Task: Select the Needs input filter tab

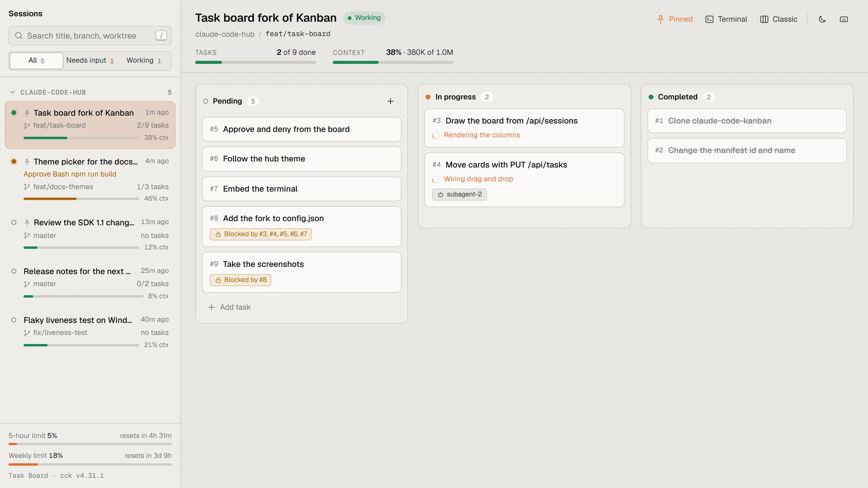Action: coord(90,61)
